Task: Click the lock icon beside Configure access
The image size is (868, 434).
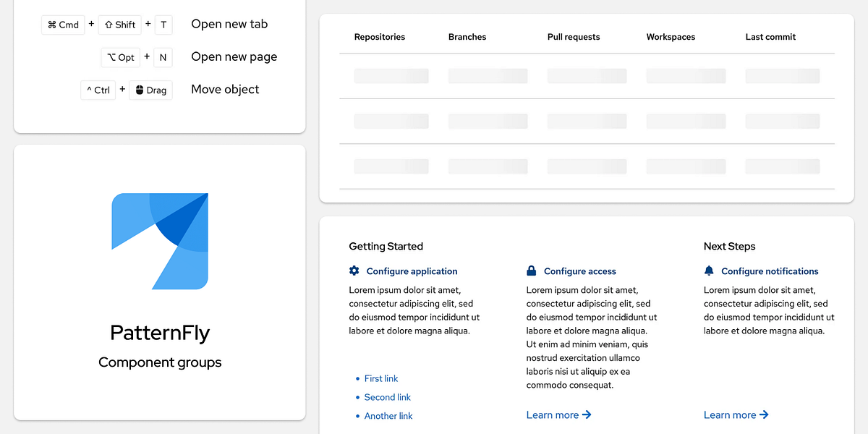Action: tap(531, 271)
